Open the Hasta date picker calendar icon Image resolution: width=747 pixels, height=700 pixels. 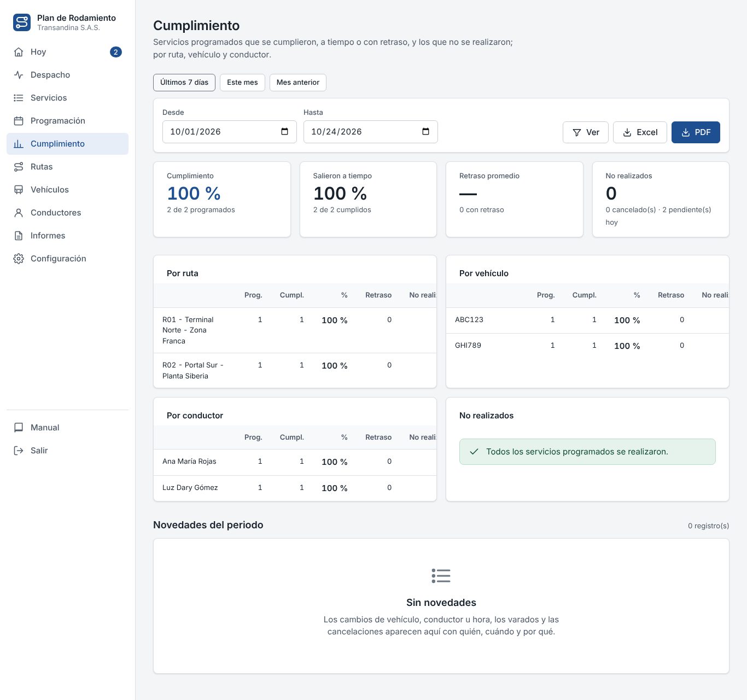point(425,132)
